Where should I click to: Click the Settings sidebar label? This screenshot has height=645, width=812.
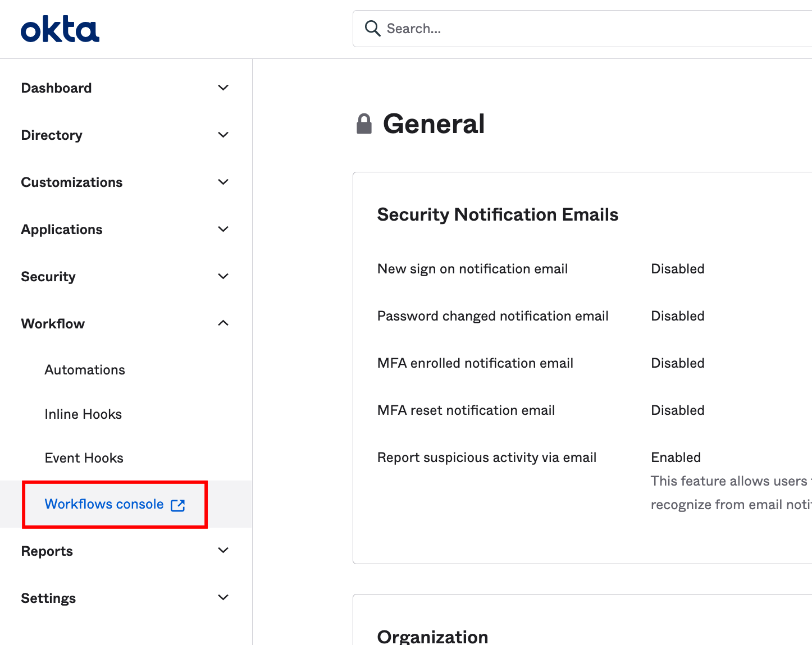coord(48,598)
